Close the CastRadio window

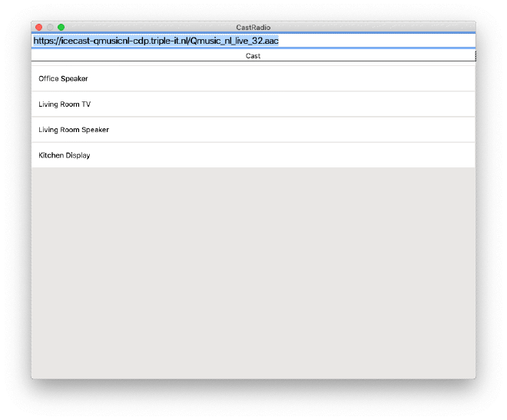point(39,27)
